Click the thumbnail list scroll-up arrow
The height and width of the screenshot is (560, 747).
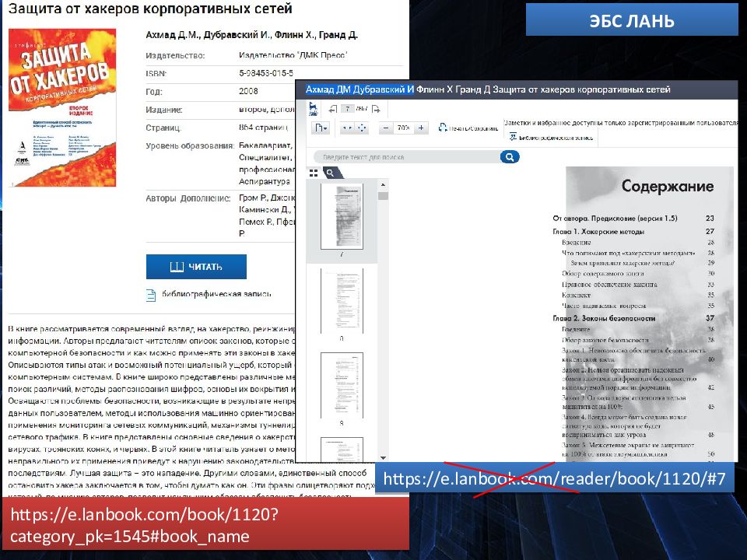(x=383, y=185)
